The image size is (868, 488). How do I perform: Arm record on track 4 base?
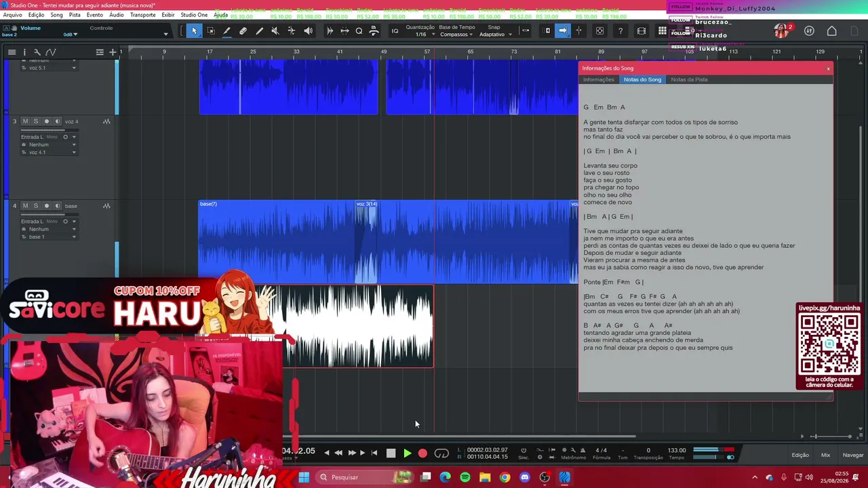pyautogui.click(x=47, y=205)
